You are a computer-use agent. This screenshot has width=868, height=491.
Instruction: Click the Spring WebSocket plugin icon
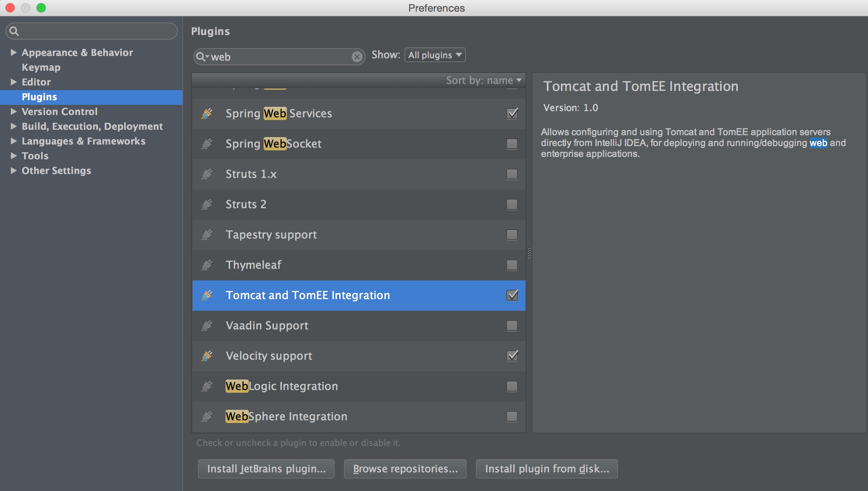207,144
